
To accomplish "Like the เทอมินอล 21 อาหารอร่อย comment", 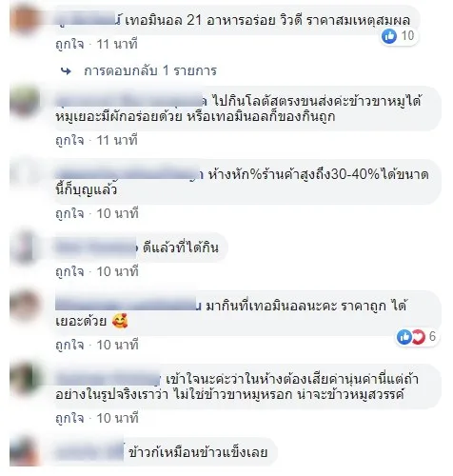I will (69, 44).
